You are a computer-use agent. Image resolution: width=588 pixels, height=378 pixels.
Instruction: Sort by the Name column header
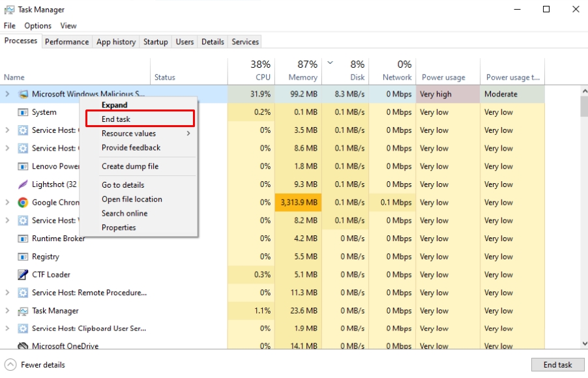[x=75, y=71]
